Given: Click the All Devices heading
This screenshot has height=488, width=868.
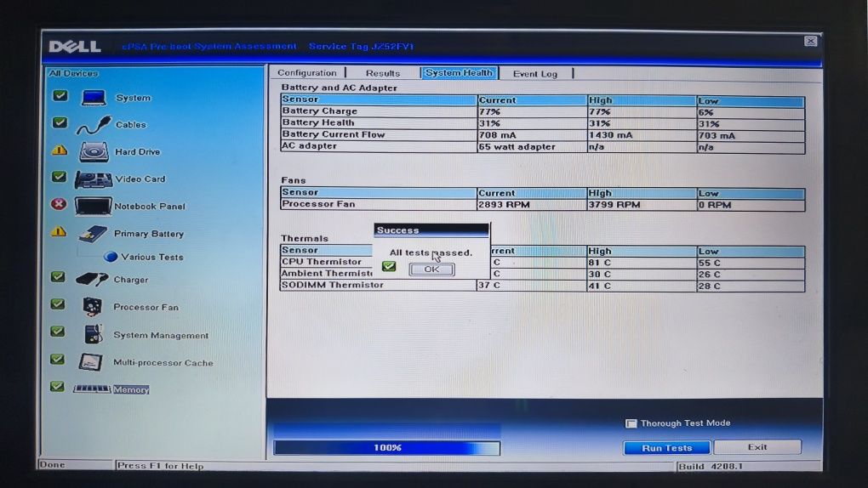Looking at the screenshot, I should (x=73, y=73).
